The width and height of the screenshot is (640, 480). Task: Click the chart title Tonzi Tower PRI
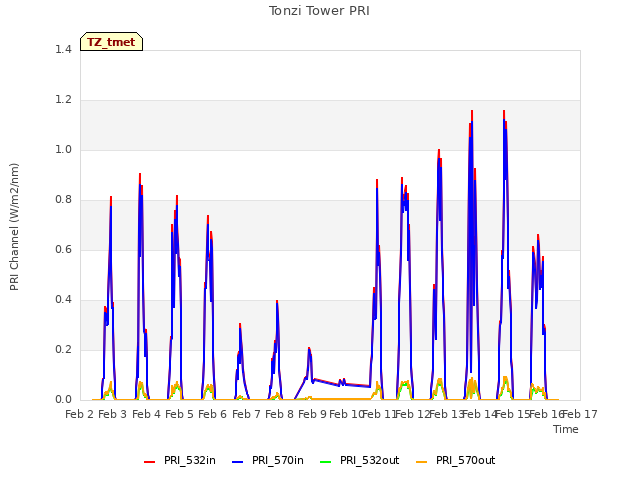click(x=319, y=11)
